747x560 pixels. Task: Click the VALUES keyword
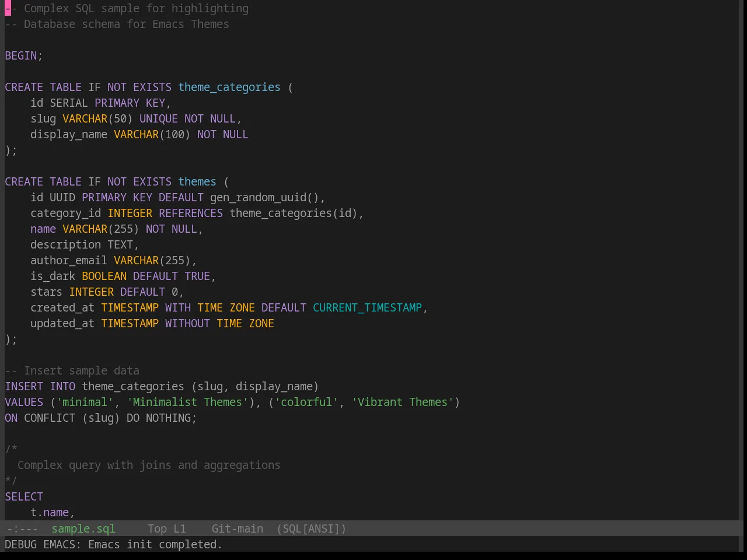click(x=24, y=402)
